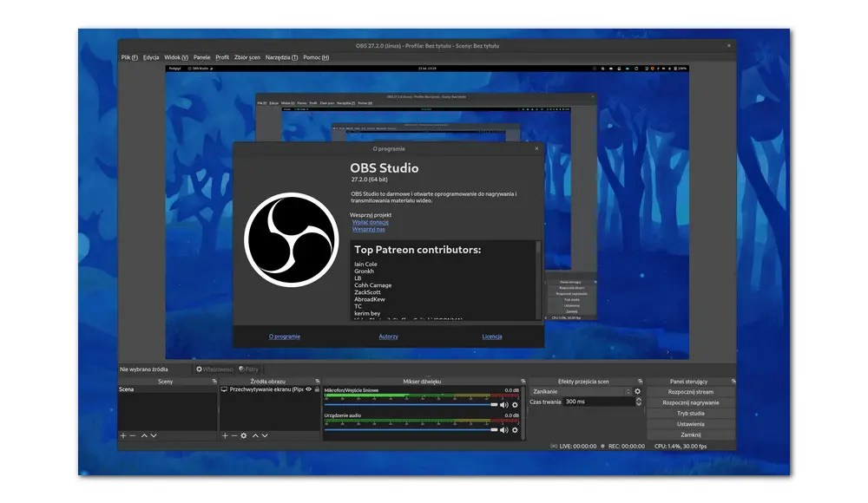Click the Zamknij button
This screenshot has width=868, height=503.
[x=691, y=435]
